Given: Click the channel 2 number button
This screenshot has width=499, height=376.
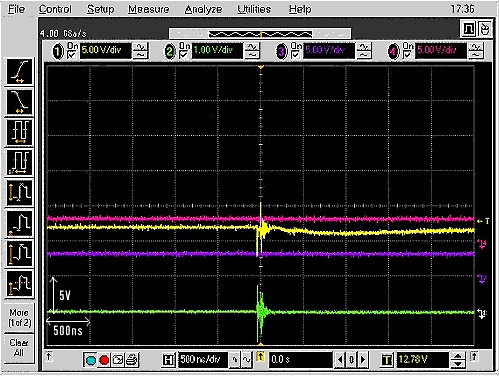Looking at the screenshot, I should click(x=170, y=51).
